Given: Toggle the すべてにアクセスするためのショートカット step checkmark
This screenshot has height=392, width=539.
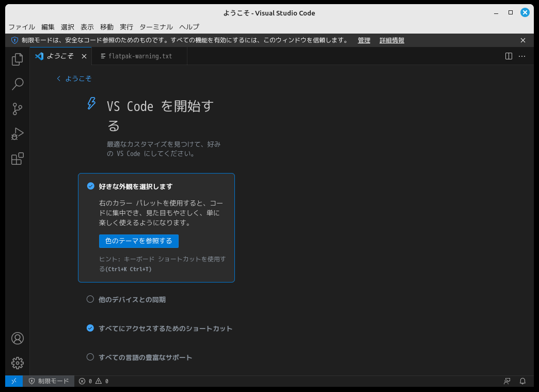Looking at the screenshot, I should point(90,328).
